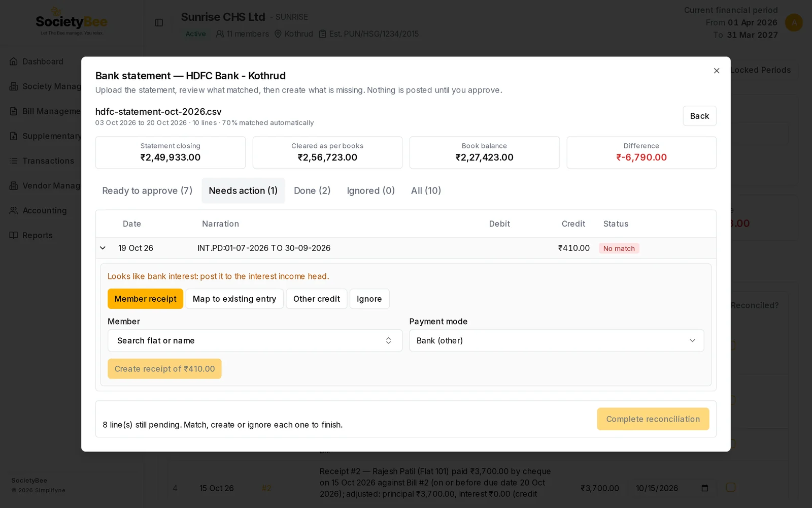
Task: Click the Date column header
Action: tap(132, 224)
